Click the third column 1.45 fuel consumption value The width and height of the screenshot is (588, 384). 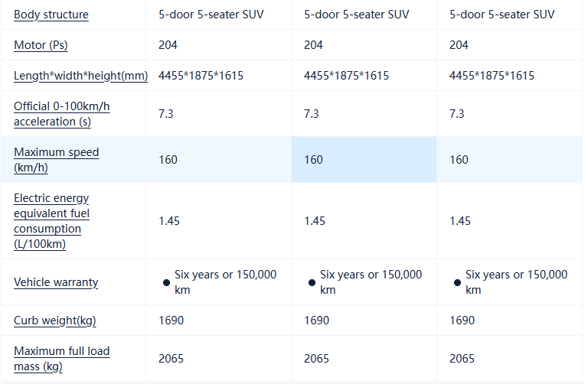(x=460, y=221)
